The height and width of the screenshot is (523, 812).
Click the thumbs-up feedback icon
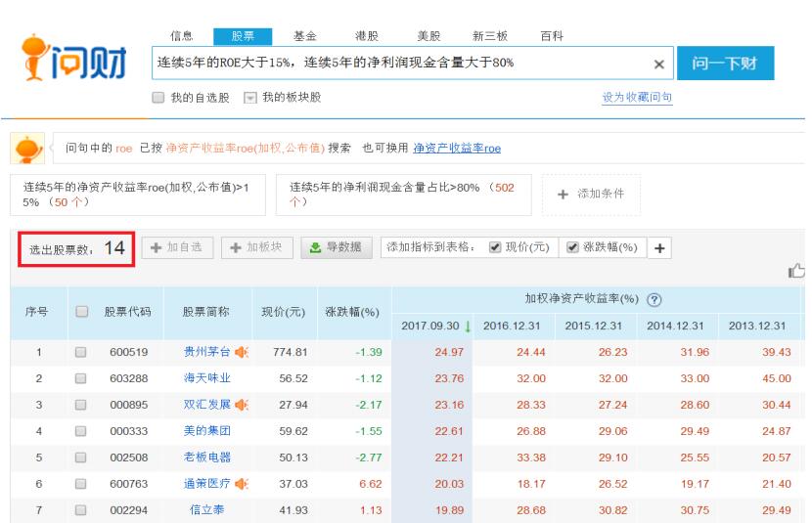pyautogui.click(x=796, y=270)
